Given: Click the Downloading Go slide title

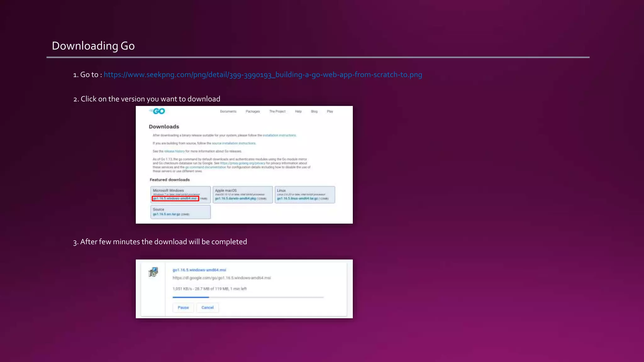Looking at the screenshot, I should 93,46.
